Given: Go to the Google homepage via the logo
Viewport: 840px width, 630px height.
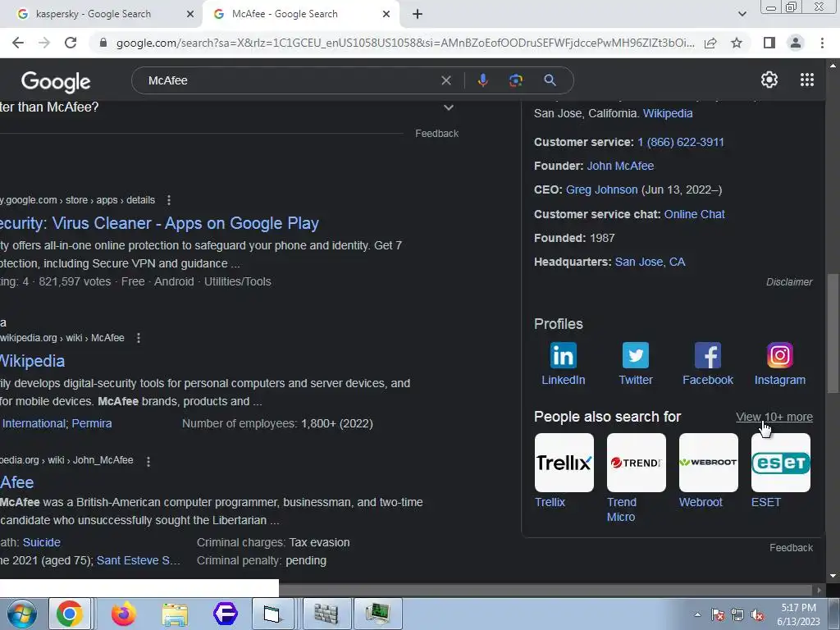Looking at the screenshot, I should click(x=56, y=81).
